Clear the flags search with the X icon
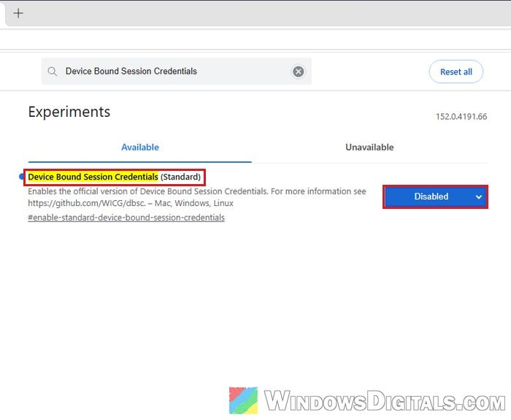This screenshot has height=420, width=511. pos(298,72)
